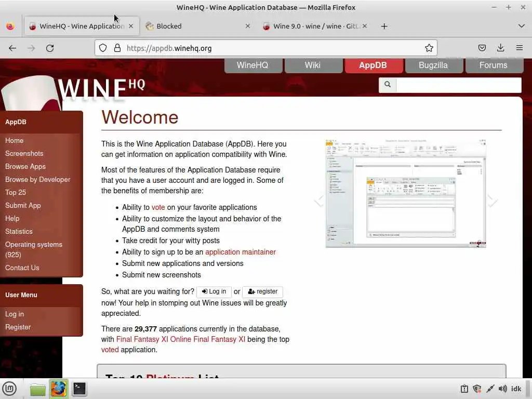Show the next carousel screenshot
Image resolution: width=532 pixels, height=399 pixels.
pos(493,201)
